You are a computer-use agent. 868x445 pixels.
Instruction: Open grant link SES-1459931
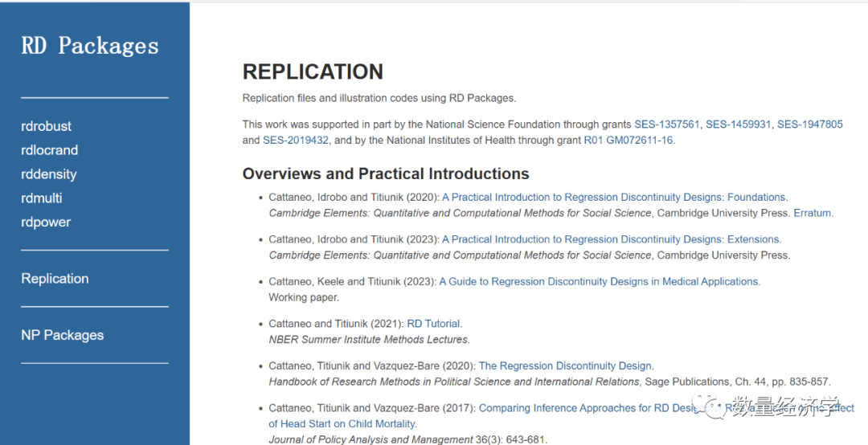point(739,125)
